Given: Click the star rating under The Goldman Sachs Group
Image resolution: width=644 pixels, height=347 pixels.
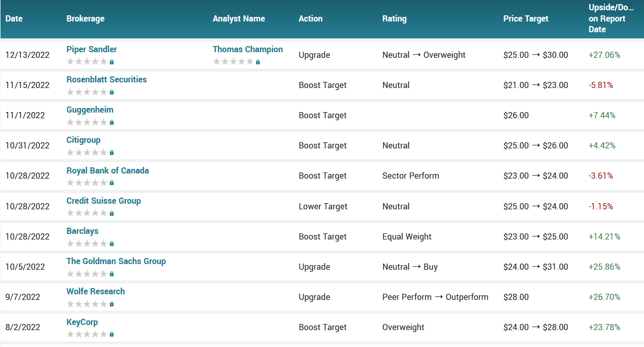Looking at the screenshot, I should 87,274.
